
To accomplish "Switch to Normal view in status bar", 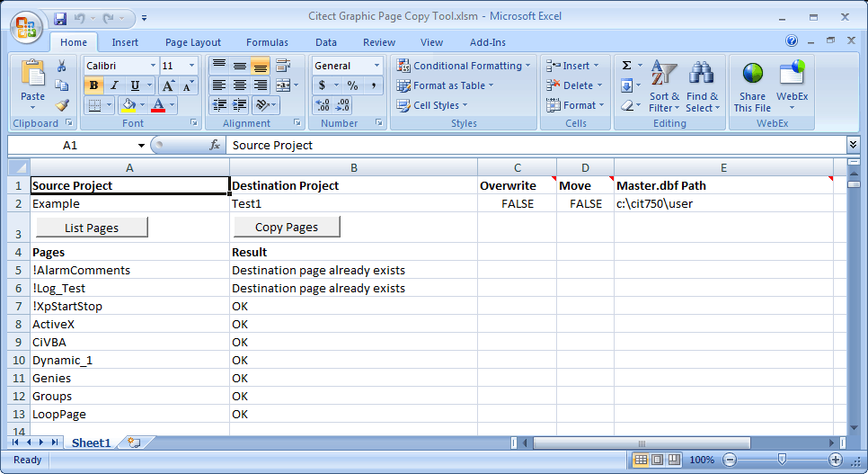I will [641, 460].
